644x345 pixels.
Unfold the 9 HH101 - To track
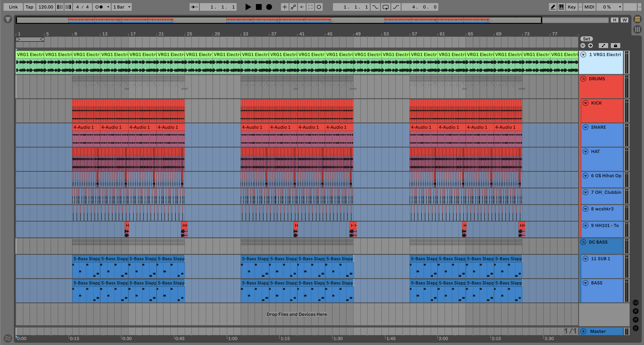coord(586,225)
